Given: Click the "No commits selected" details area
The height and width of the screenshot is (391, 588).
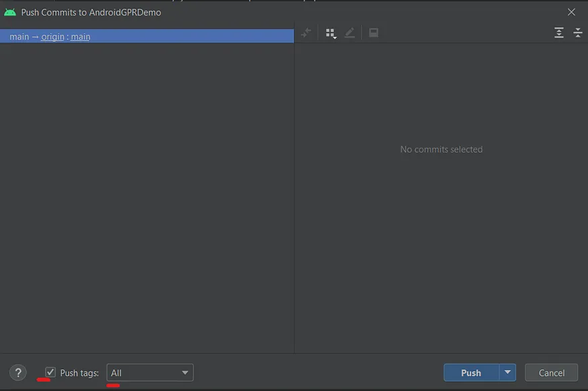Looking at the screenshot, I should (x=441, y=149).
